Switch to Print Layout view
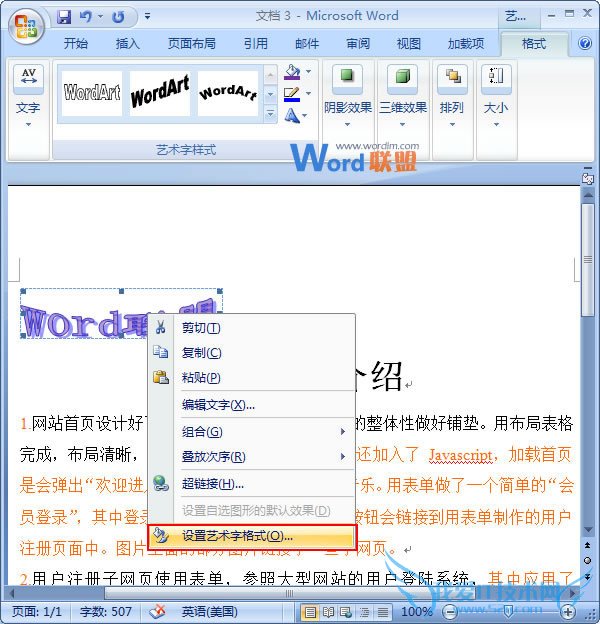The width and height of the screenshot is (600, 624). (310, 612)
